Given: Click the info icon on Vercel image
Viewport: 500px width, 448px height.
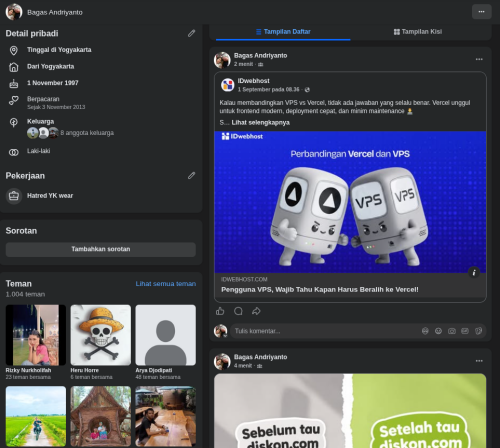Looking at the screenshot, I should [x=474, y=273].
